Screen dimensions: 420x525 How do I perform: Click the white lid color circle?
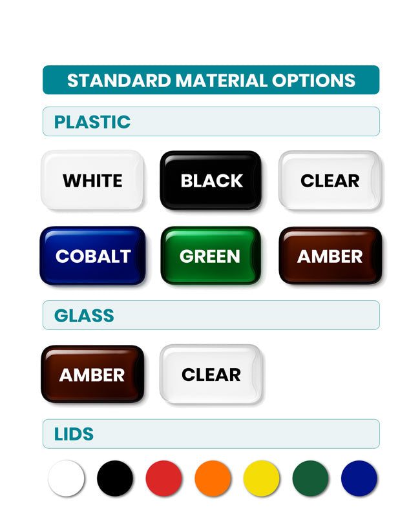(66, 479)
